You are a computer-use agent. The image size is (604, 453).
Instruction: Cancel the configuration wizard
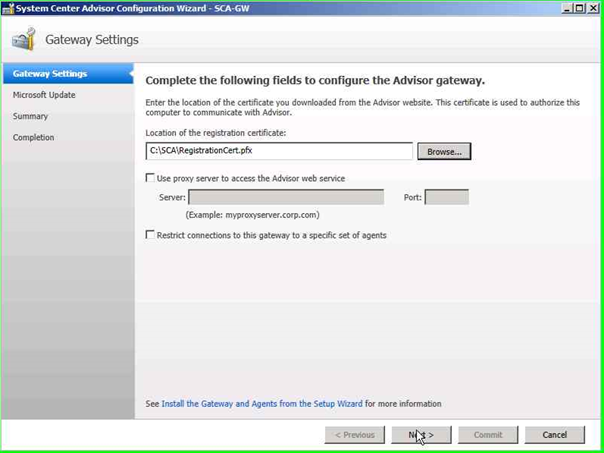point(554,435)
